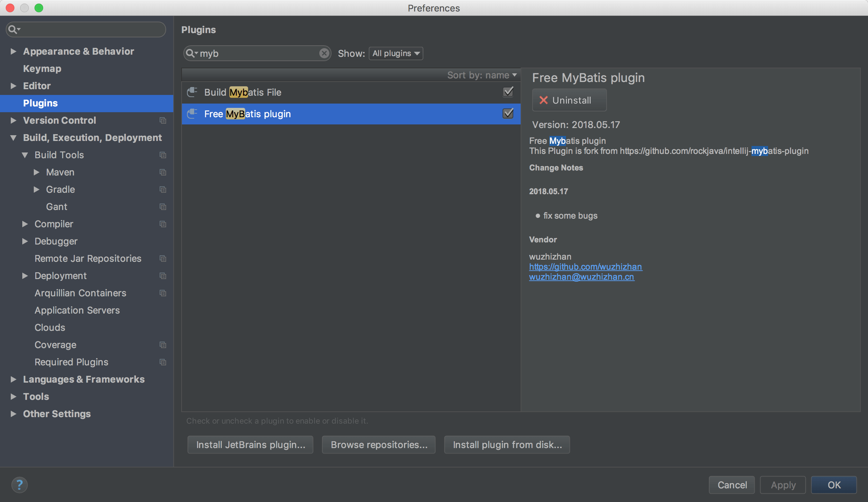Click the project-level icon next to Coverage
This screenshot has width=868, height=502.
(163, 345)
